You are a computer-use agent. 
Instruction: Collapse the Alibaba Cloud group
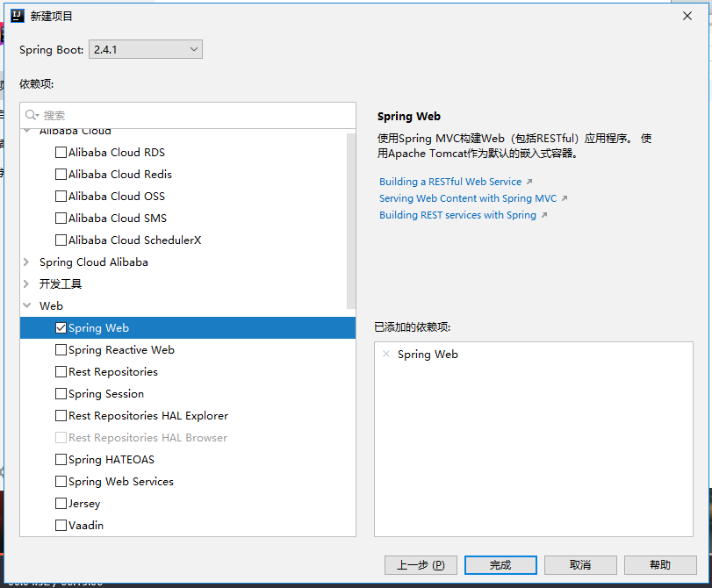[x=27, y=132]
